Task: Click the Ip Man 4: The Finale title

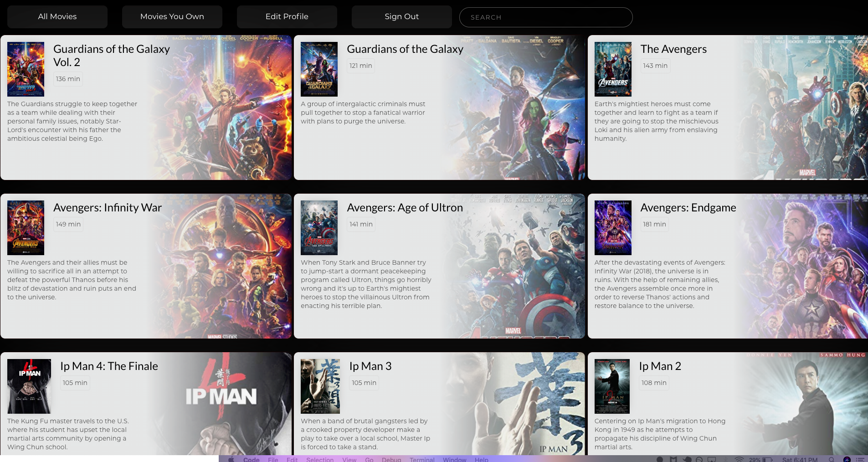Action: coord(109,366)
